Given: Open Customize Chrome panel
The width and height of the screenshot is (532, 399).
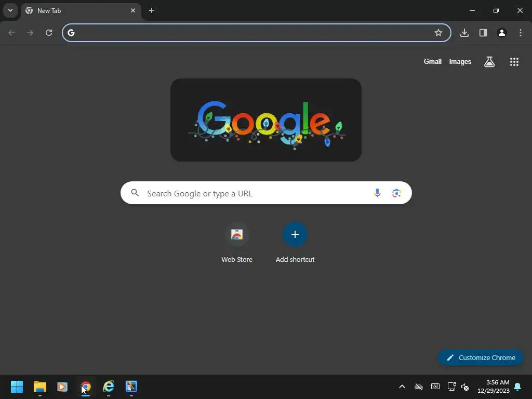Looking at the screenshot, I should (x=481, y=357).
